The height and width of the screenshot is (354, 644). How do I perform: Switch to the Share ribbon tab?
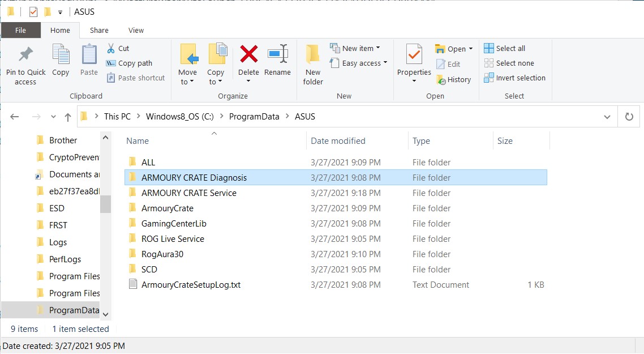[99, 31]
